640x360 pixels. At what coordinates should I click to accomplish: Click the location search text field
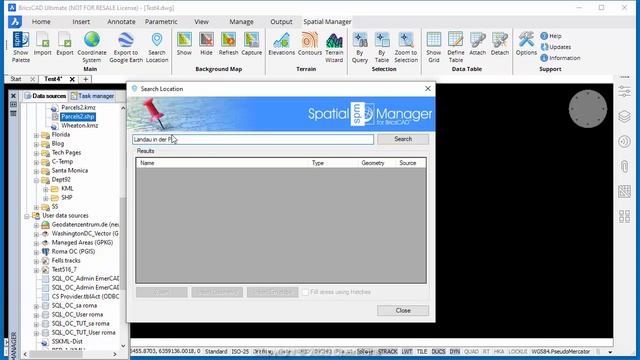[x=253, y=140]
